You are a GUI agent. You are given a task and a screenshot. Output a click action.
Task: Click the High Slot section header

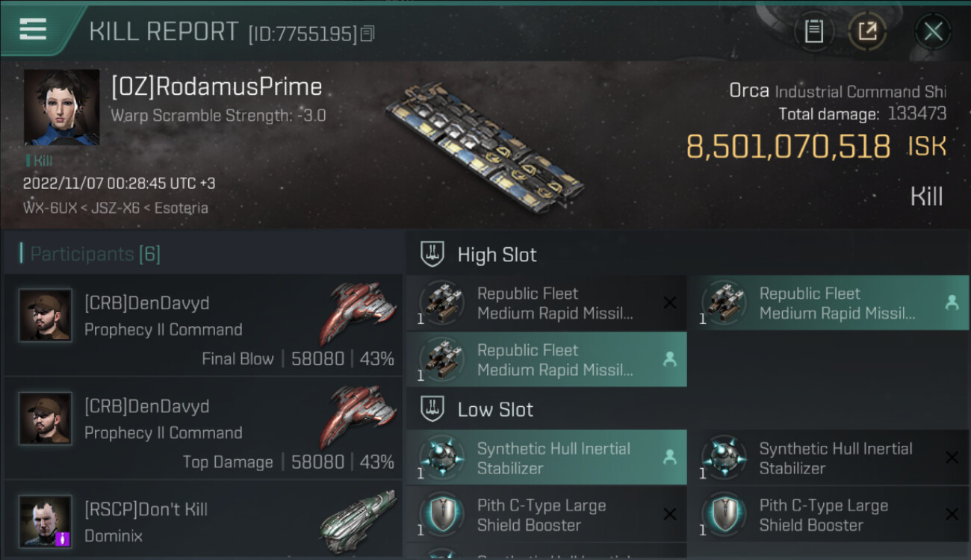pos(497,255)
